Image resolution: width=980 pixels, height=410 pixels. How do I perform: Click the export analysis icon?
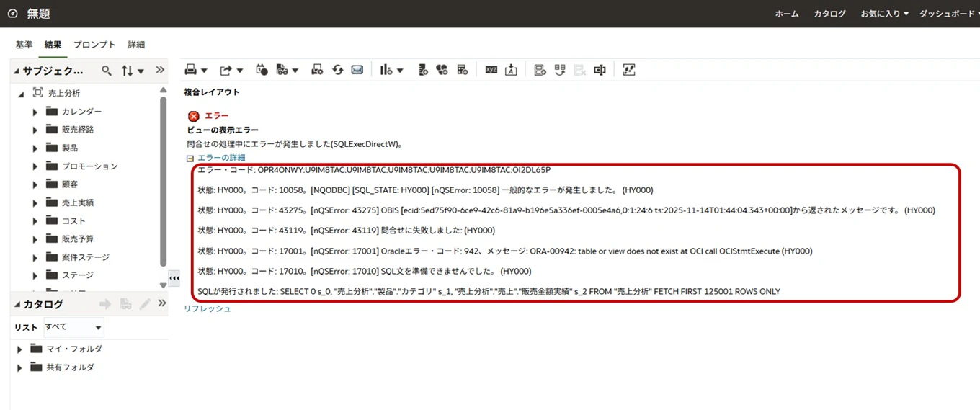click(x=226, y=70)
